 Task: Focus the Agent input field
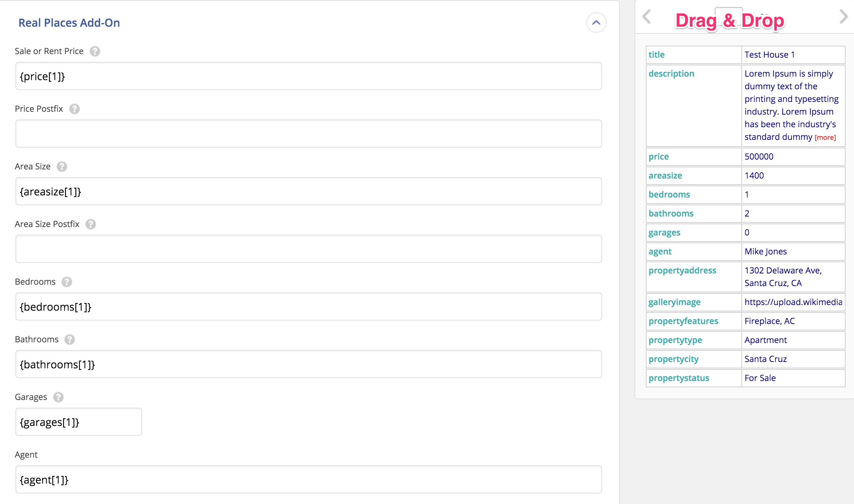308,480
